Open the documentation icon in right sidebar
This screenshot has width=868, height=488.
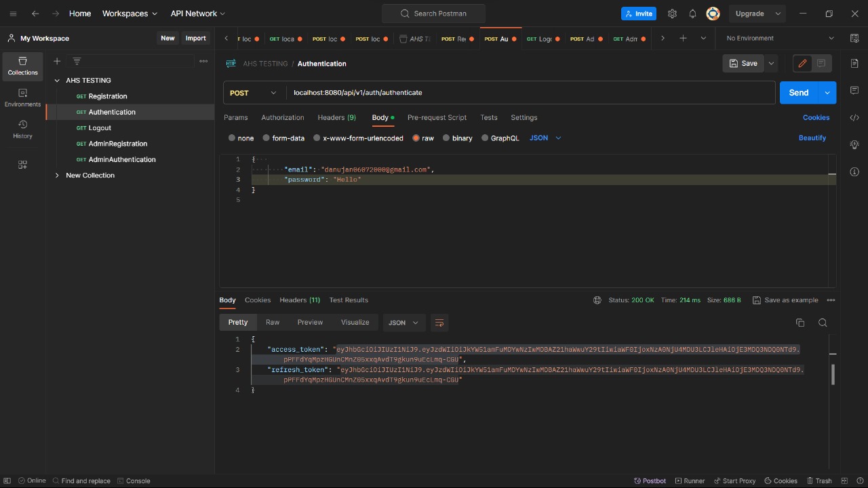tap(854, 63)
